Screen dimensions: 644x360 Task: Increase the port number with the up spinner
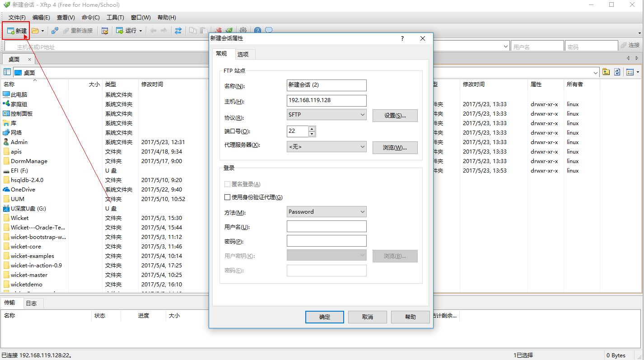(x=312, y=128)
